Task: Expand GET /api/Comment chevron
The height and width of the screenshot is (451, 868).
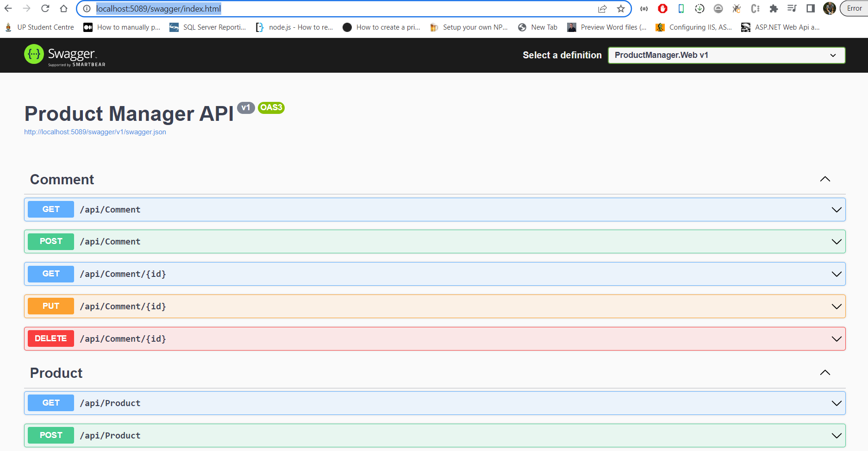Action: (837, 210)
